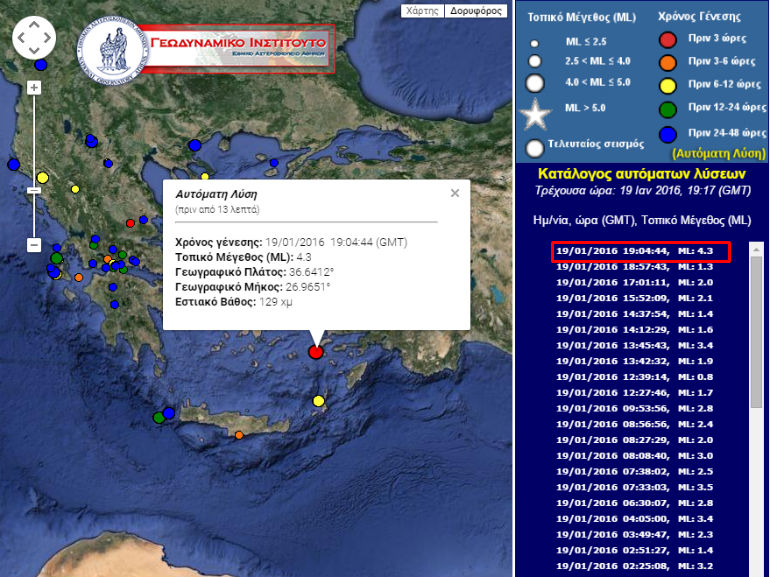Click the green marker southwest of Crete
The width and height of the screenshot is (770, 577).
tap(158, 416)
